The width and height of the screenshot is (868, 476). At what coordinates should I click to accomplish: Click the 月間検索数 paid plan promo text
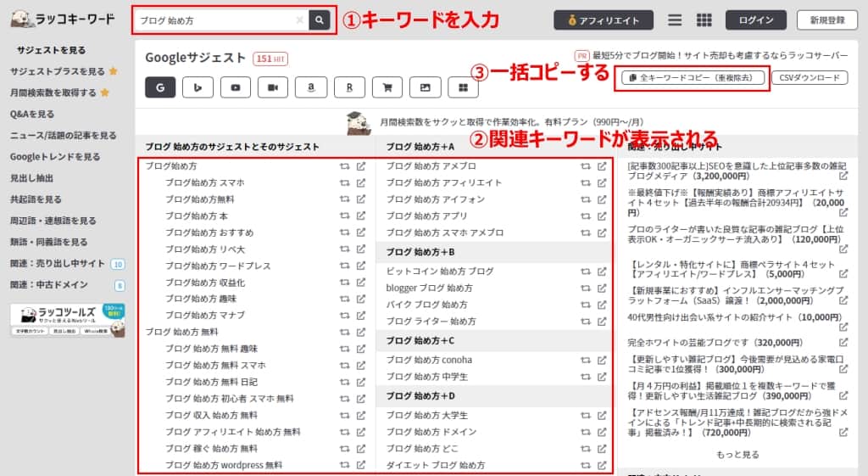(511, 122)
